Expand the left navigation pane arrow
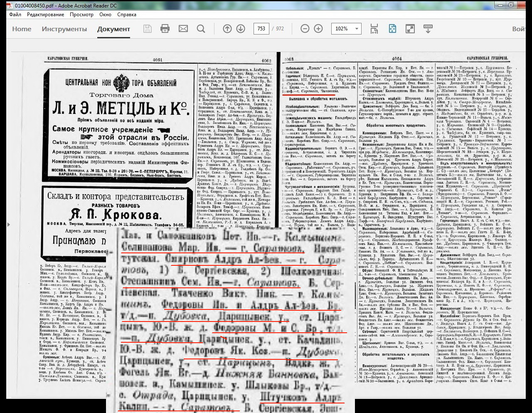532x413 pixels. click(9, 225)
